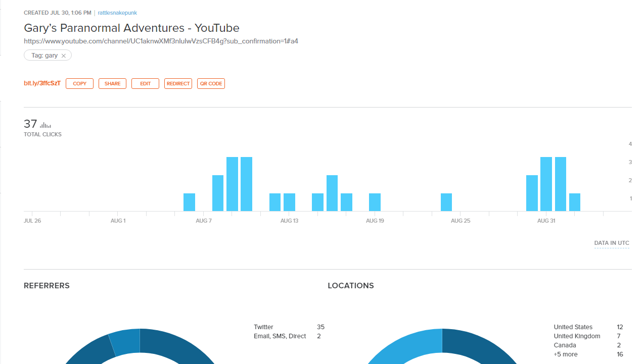Viewport: 644px width, 364px height.
Task: Click the EDIT button
Action: coord(145,83)
